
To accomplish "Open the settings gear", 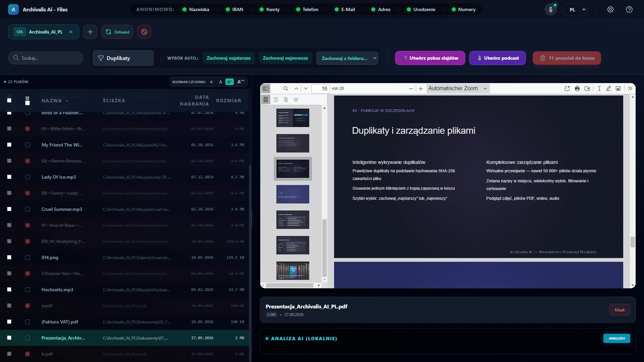I will pyautogui.click(x=610, y=9).
